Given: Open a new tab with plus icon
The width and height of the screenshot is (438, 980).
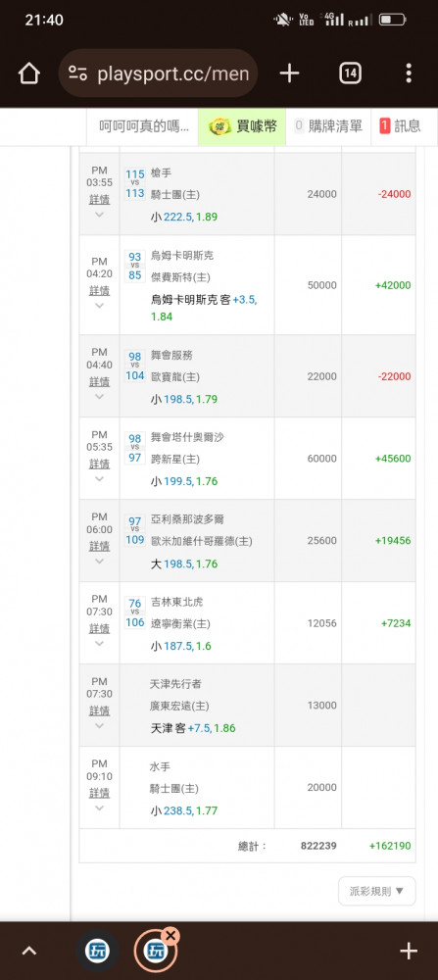Looking at the screenshot, I should coord(289,73).
